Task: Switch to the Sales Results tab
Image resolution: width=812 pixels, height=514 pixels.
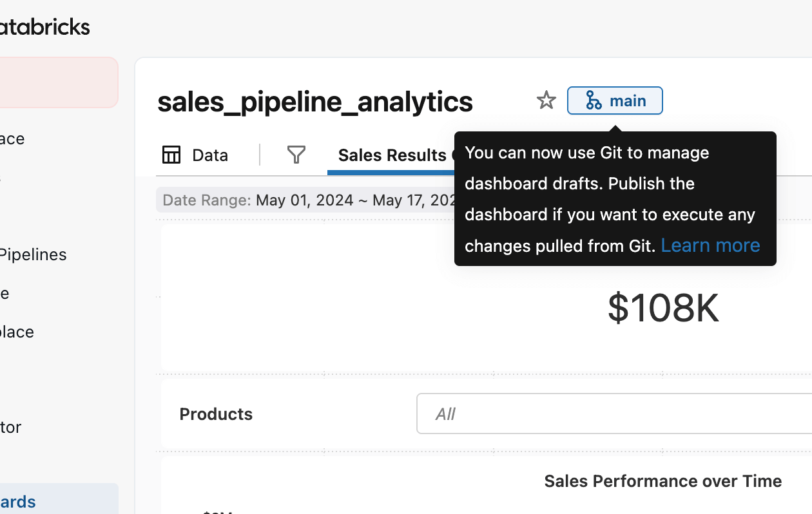Action: [392, 155]
